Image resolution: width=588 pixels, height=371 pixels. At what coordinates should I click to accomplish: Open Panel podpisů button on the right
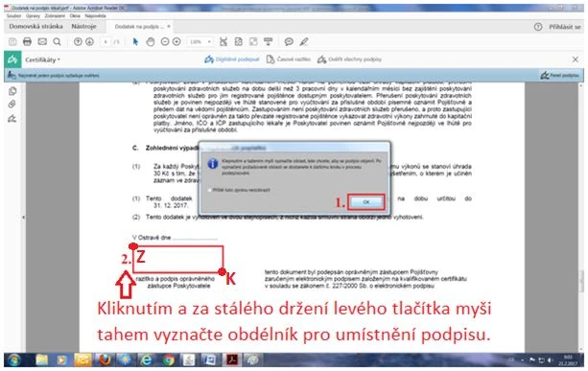560,76
